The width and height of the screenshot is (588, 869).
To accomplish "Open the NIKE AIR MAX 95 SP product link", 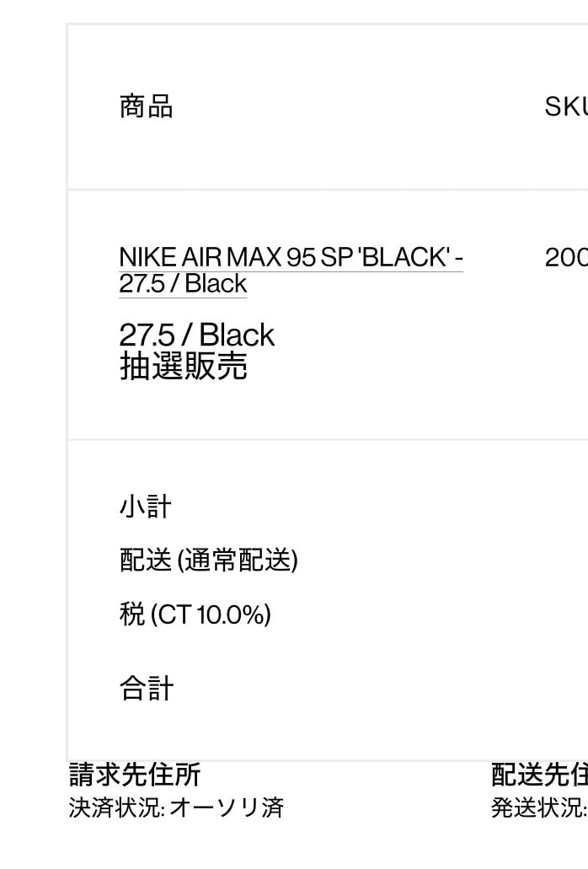I will pos(290,257).
